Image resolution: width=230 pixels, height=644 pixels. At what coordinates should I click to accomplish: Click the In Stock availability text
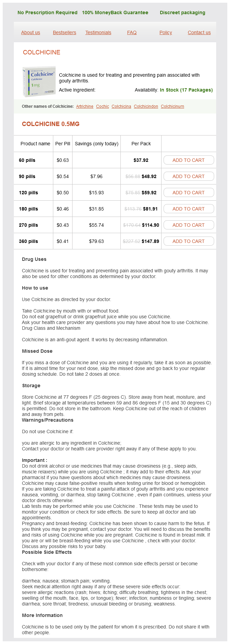point(186,90)
